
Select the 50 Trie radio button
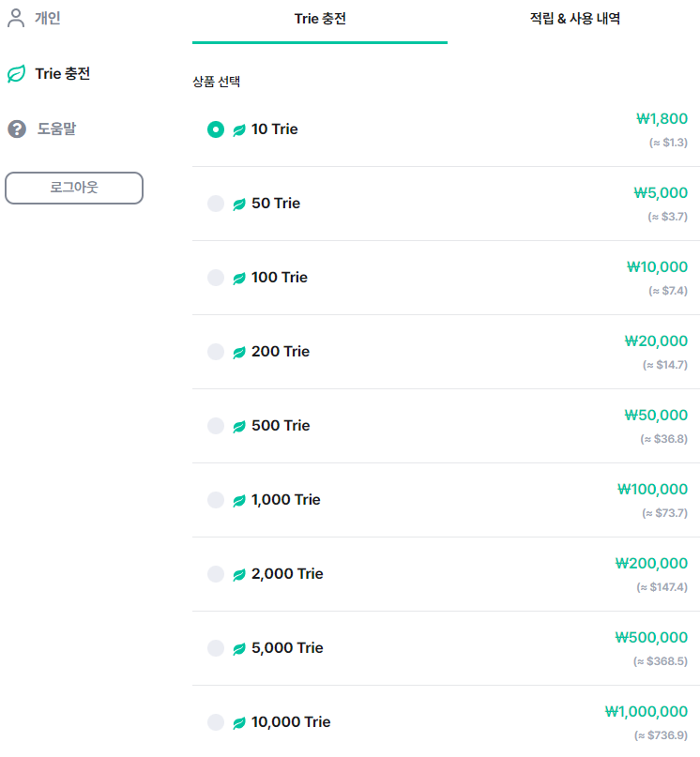click(216, 204)
